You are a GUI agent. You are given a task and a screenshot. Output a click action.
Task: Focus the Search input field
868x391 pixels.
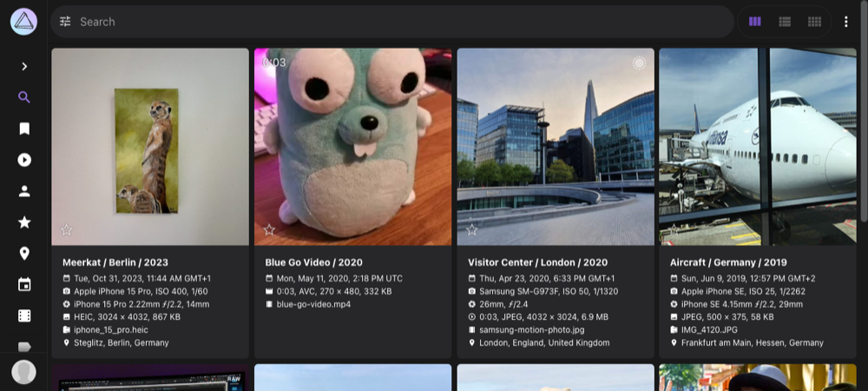392,22
